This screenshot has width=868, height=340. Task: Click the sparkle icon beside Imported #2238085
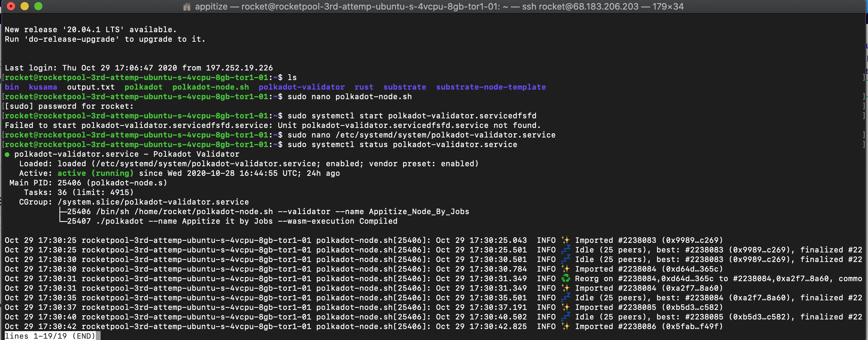pyautogui.click(x=565, y=307)
